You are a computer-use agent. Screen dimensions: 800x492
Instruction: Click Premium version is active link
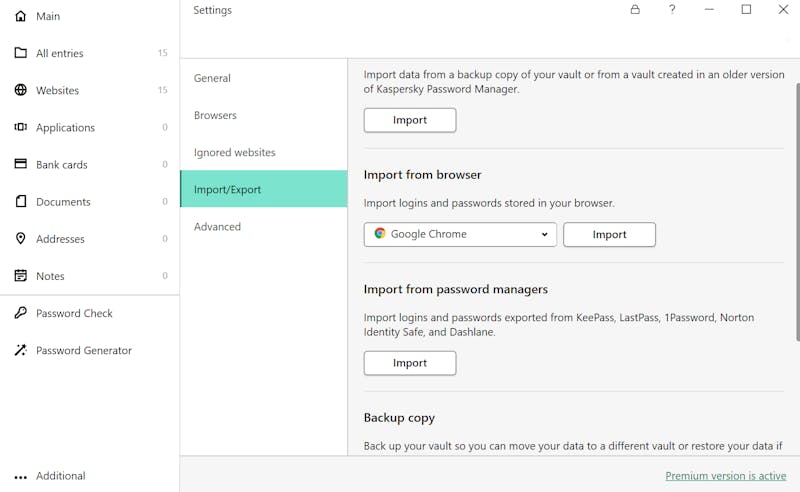click(726, 476)
